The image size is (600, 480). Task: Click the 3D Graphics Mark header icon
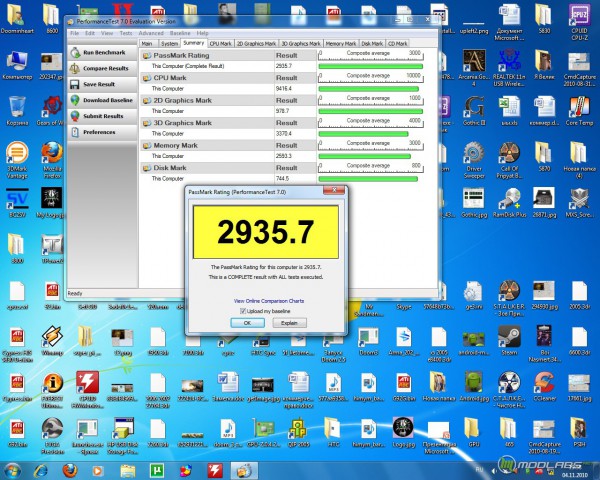click(147, 124)
